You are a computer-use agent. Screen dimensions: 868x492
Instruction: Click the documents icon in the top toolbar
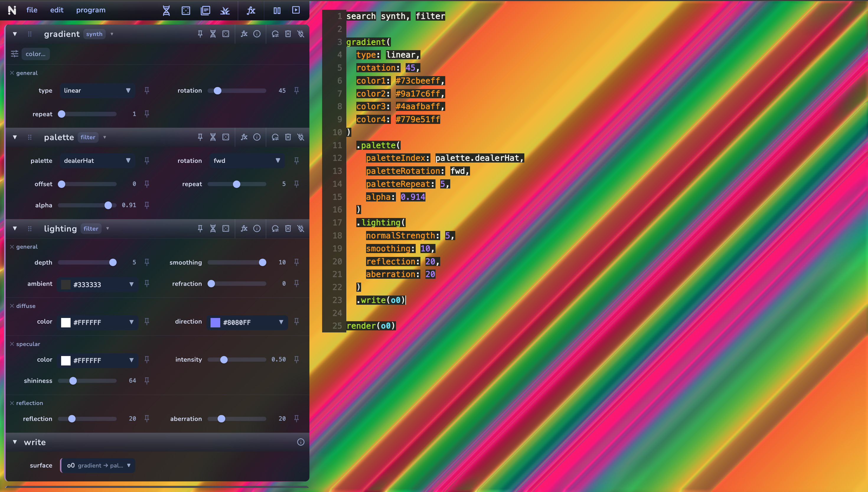[205, 11]
